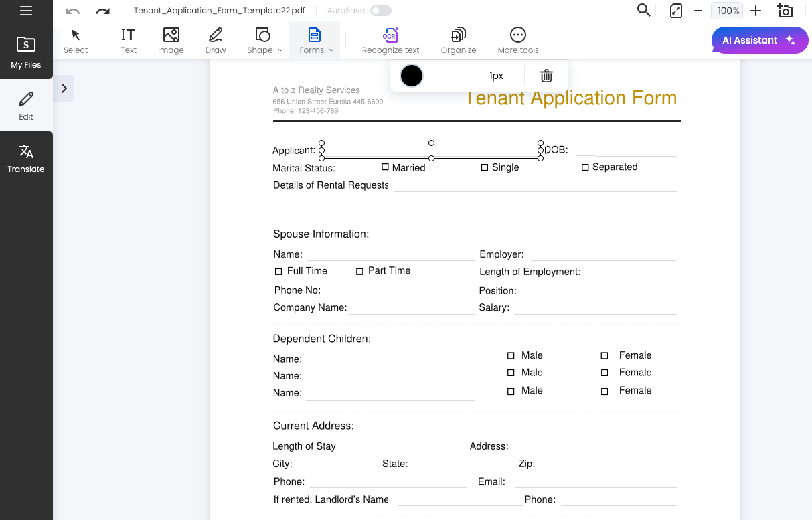Check Female for the first child
Screen dimensions: 812x520
[x=604, y=355]
